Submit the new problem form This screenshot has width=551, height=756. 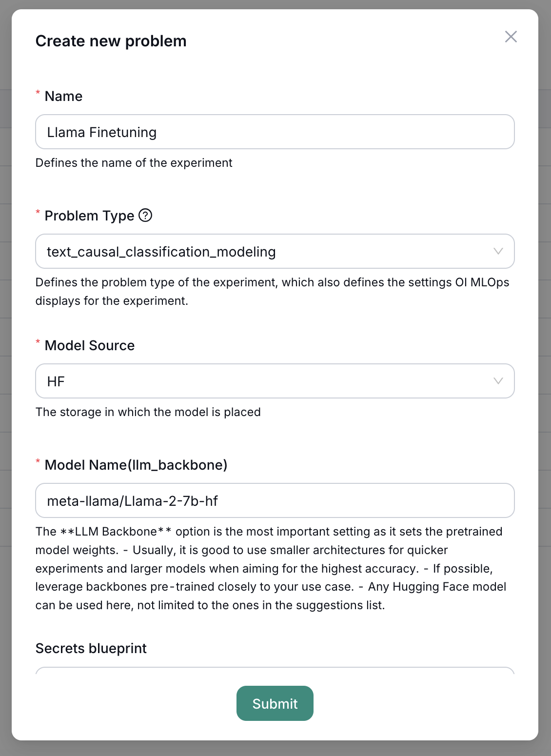pos(275,703)
